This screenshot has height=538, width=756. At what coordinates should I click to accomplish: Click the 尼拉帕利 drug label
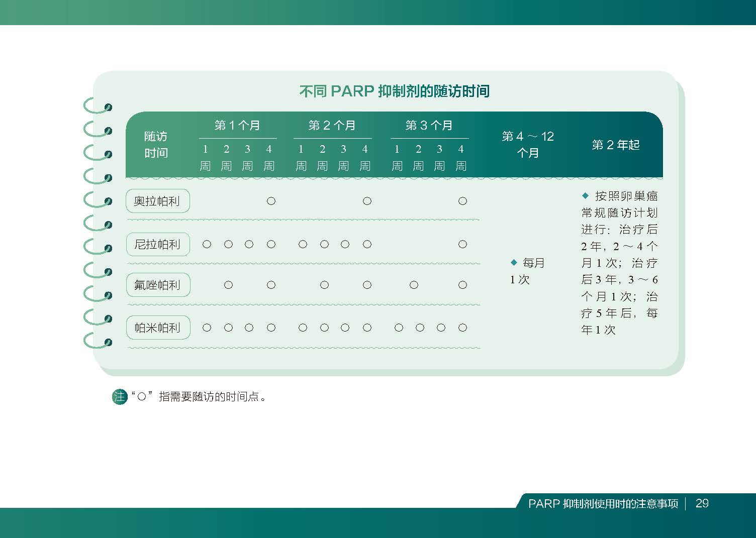157,245
